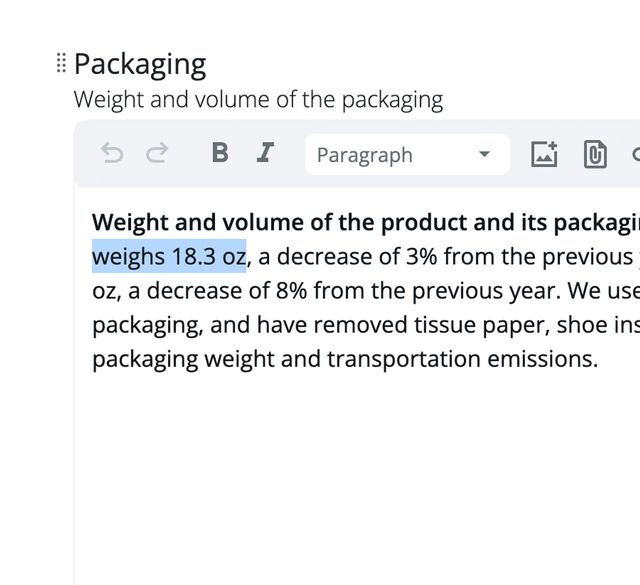The height and width of the screenshot is (585, 640).
Task: Undo the last edit
Action: pos(112,154)
